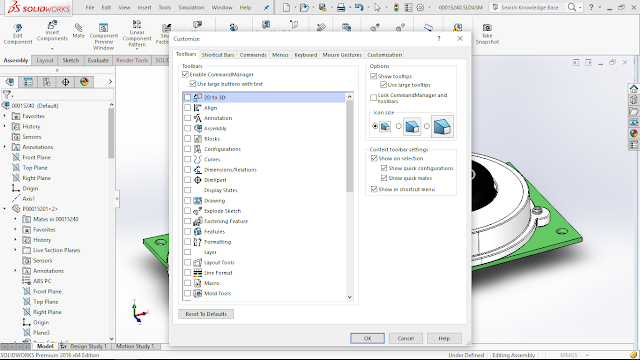Click the OK button

tap(367, 338)
